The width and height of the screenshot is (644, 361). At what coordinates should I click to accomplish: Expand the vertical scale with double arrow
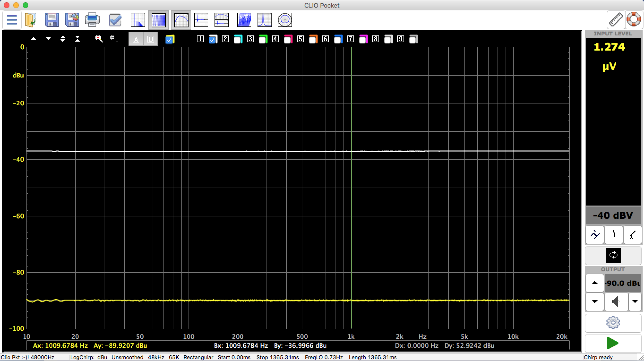tap(63, 39)
